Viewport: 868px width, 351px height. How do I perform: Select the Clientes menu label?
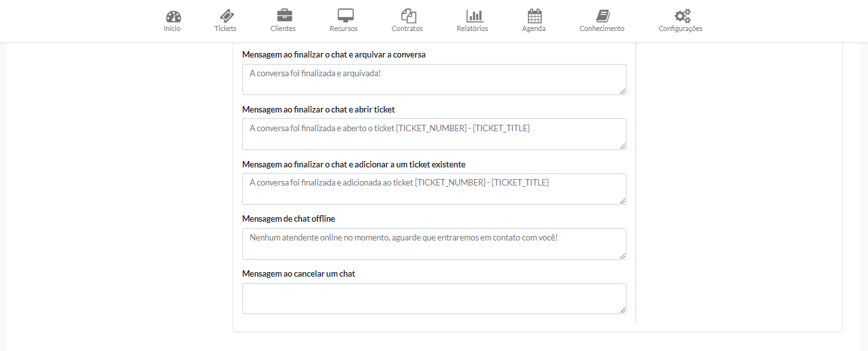coord(283,28)
